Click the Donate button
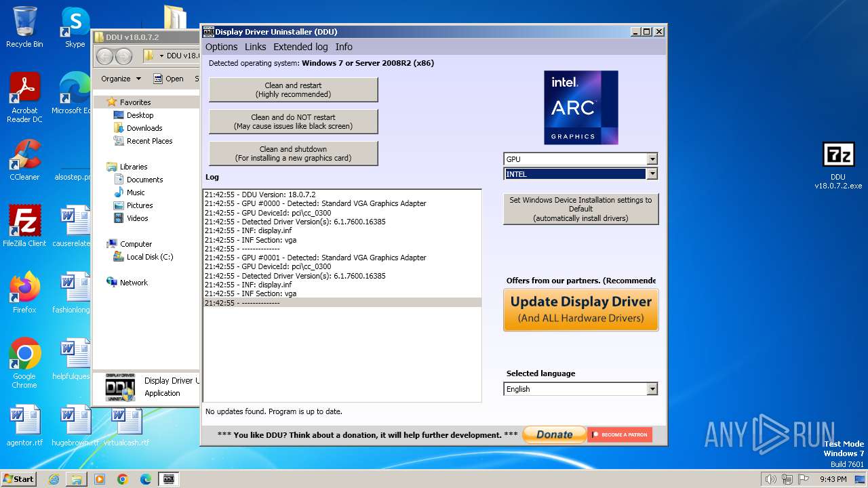Viewport: 868px width, 488px height. [x=554, y=434]
